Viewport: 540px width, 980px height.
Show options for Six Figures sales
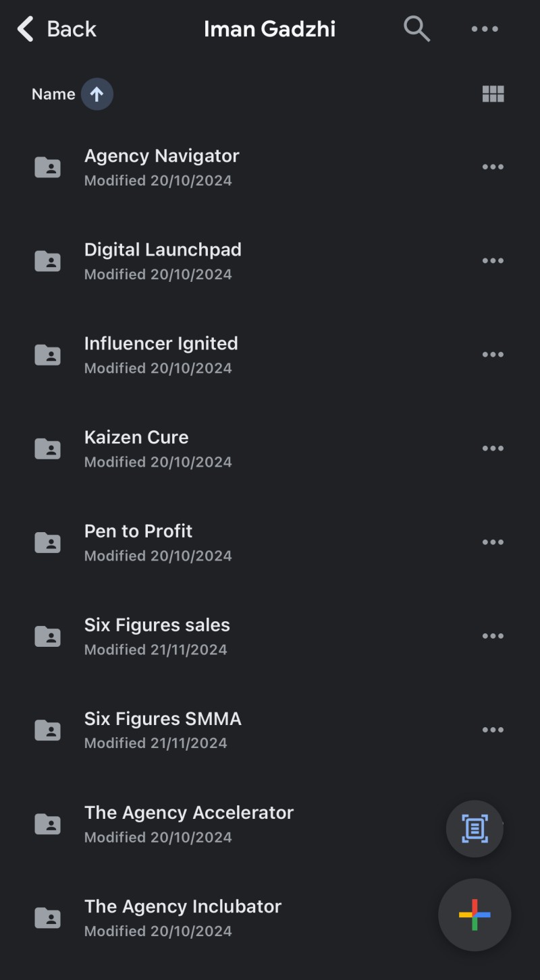[x=493, y=636]
